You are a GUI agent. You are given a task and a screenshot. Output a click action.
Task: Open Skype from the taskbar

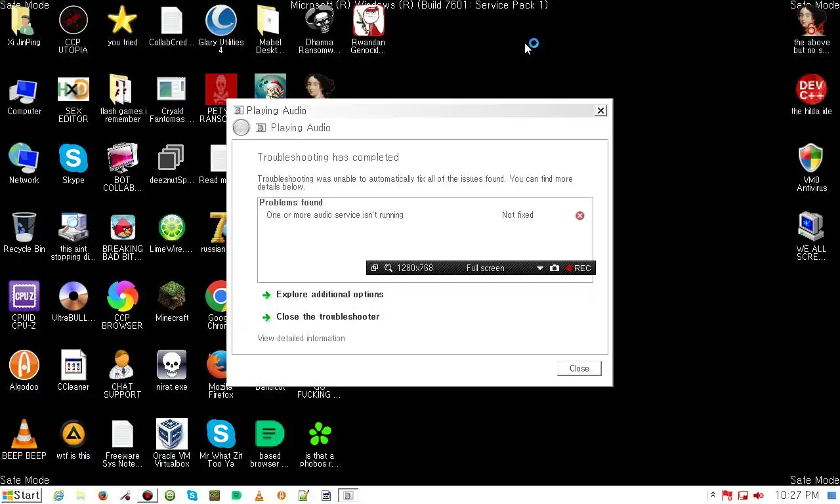coord(192,495)
